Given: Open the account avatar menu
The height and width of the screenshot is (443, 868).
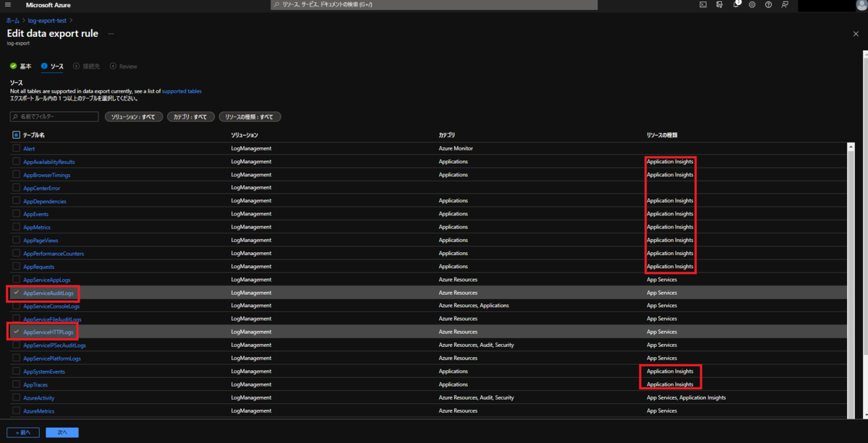Looking at the screenshot, I should [861, 5].
